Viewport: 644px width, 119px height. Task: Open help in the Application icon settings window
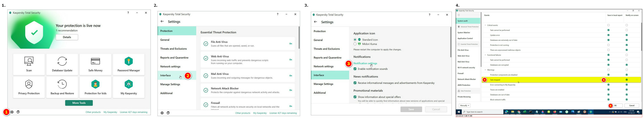click(x=429, y=15)
